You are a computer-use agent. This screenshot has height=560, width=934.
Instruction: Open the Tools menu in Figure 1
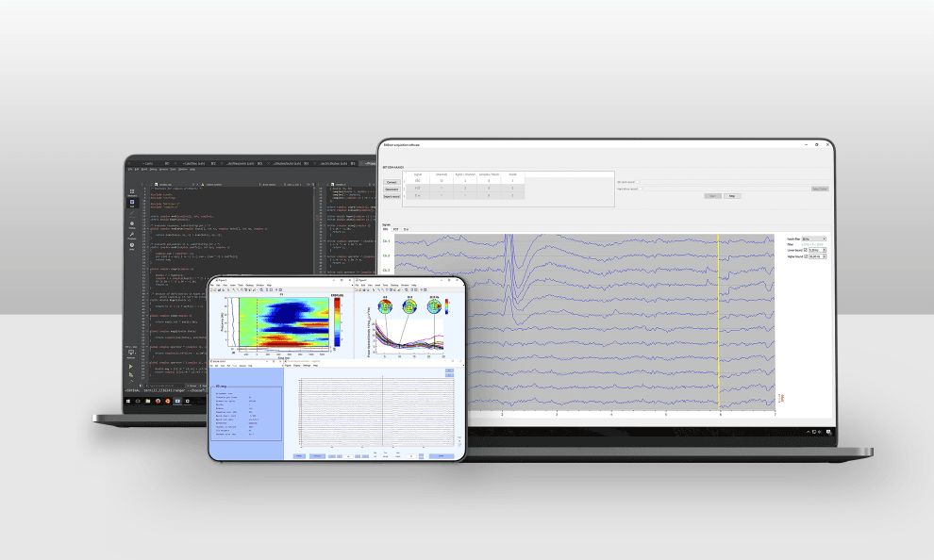[240, 285]
